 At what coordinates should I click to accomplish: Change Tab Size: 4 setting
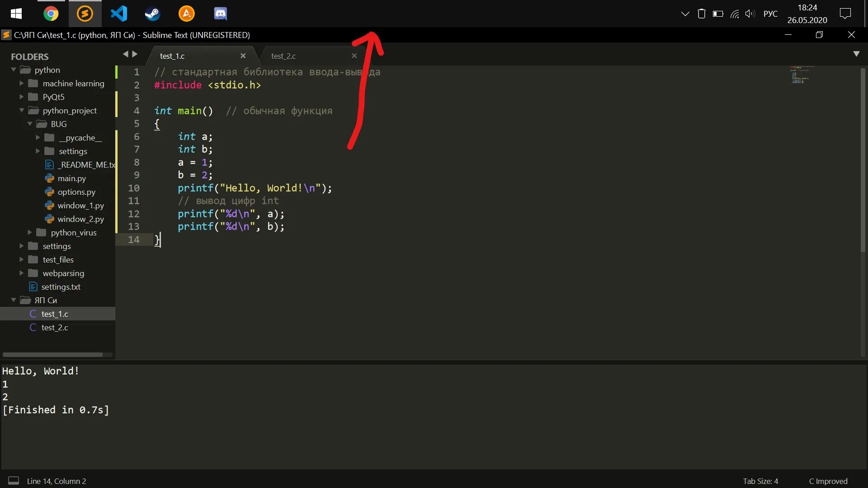(760, 481)
